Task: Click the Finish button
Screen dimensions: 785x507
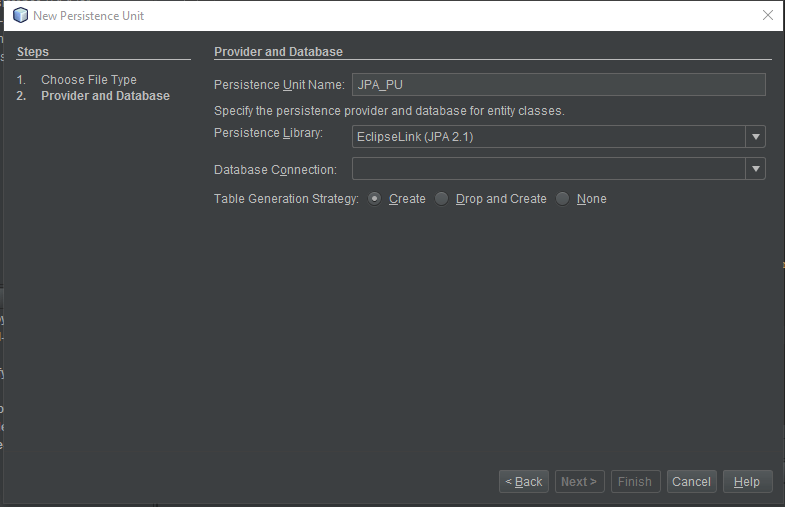Action: [635, 481]
